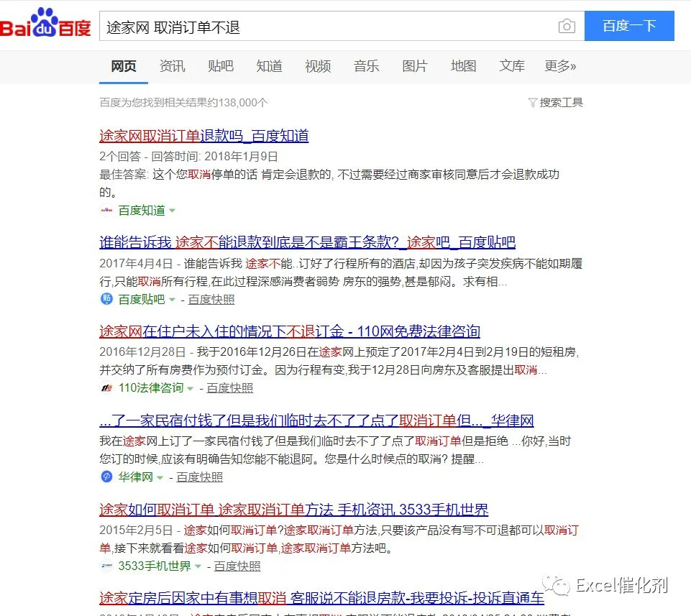691x616 pixels.
Task: Click the 百度贴吧 source favicon
Action: [x=106, y=299]
